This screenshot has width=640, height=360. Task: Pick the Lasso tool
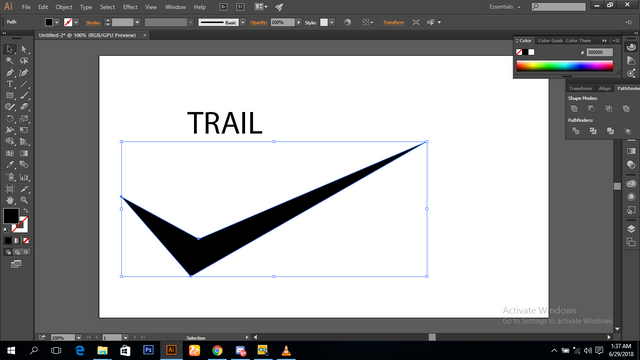[x=24, y=61]
